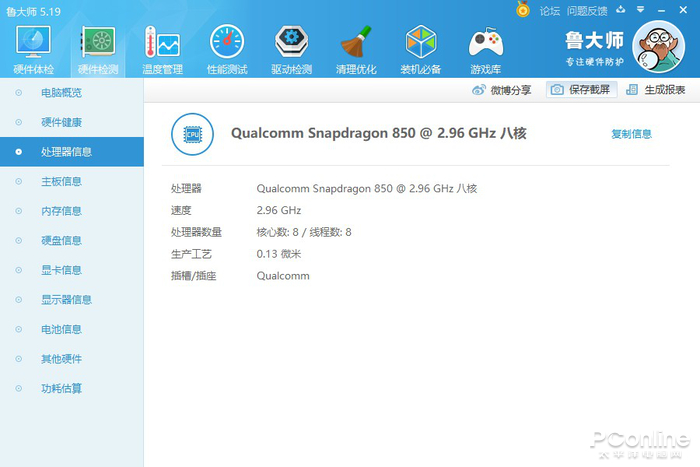Click the medal icon in title bar
This screenshot has height=467, width=700.
pos(523,9)
